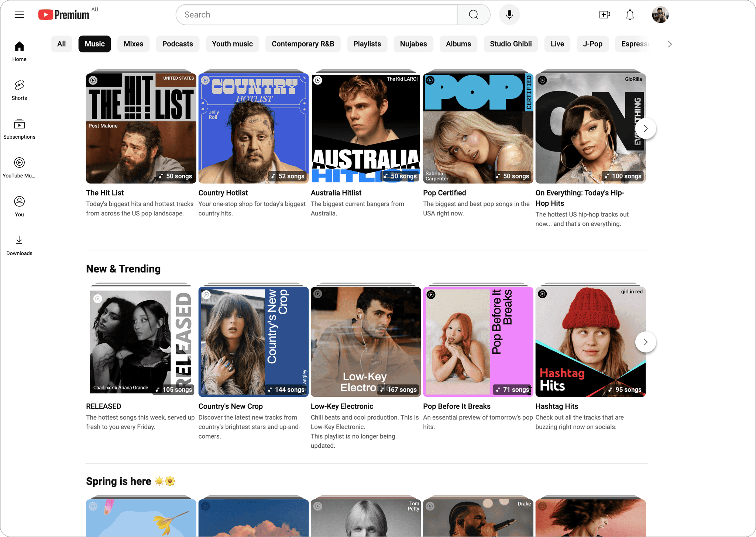Open Subscriptions from sidebar

point(19,129)
